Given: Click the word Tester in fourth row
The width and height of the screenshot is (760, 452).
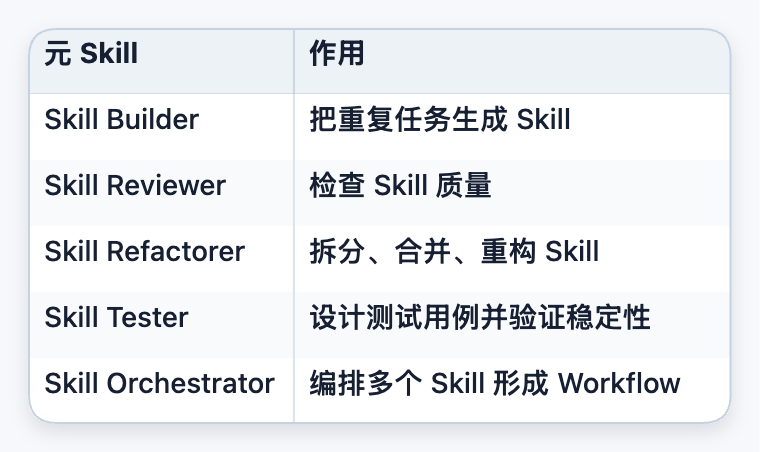Looking at the screenshot, I should point(147,317).
